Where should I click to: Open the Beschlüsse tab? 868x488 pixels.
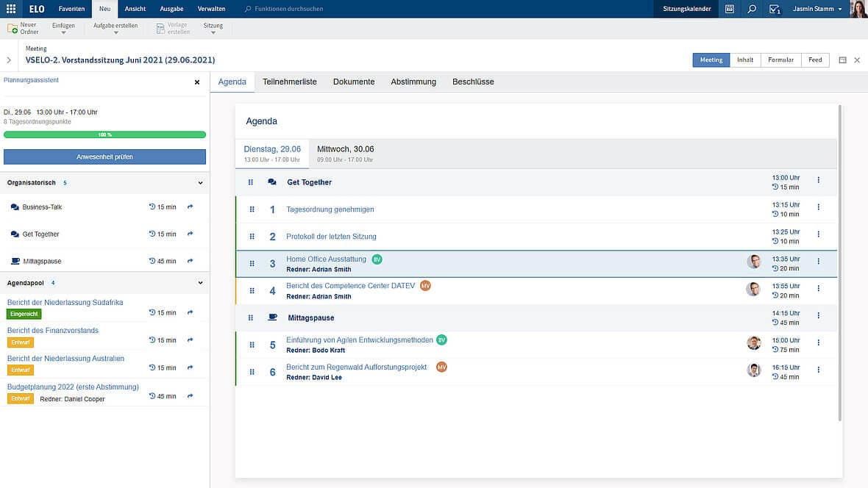(472, 82)
